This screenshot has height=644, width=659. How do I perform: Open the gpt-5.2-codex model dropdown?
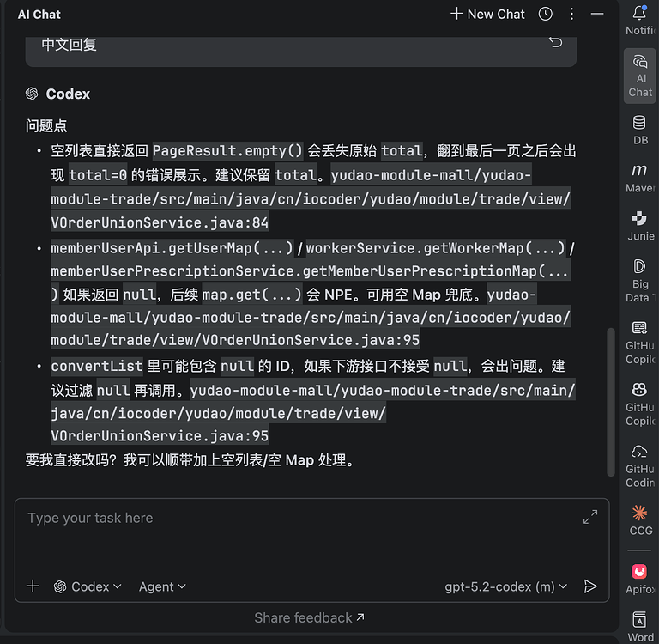(506, 586)
